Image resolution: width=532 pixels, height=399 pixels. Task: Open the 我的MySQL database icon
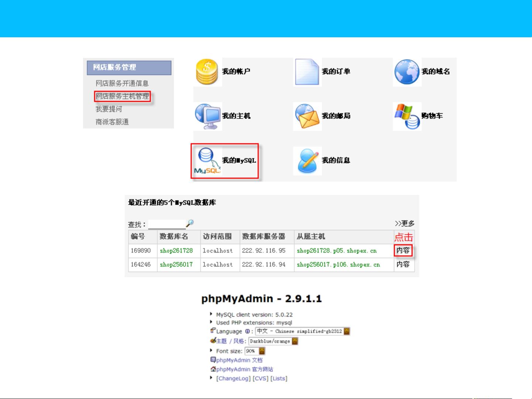pyautogui.click(x=207, y=161)
